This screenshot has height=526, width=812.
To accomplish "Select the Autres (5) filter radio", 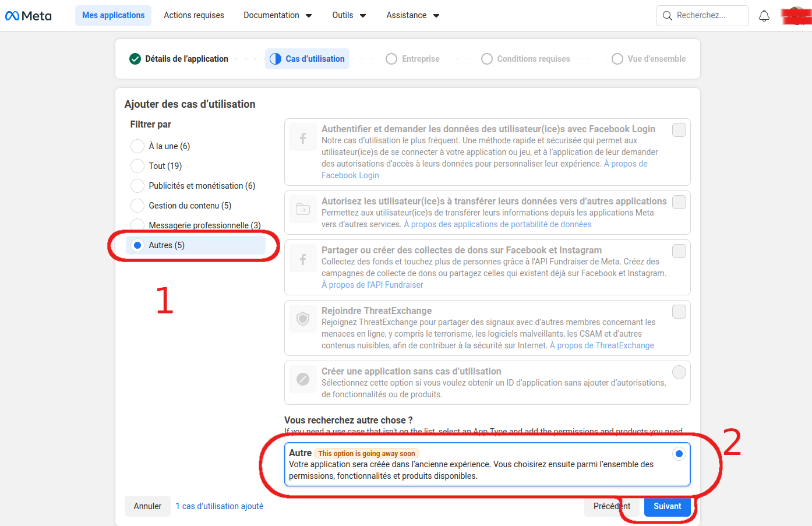I will [137, 245].
